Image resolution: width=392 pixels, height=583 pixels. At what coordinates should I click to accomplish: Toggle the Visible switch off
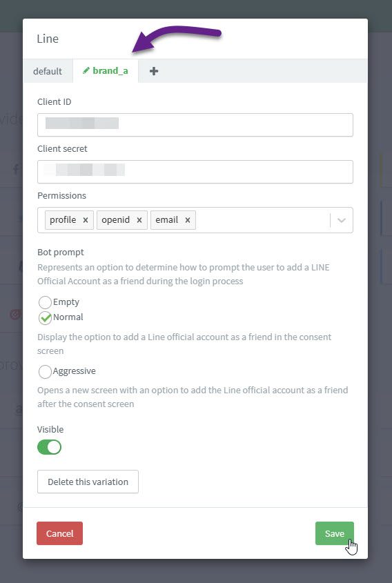(49, 447)
